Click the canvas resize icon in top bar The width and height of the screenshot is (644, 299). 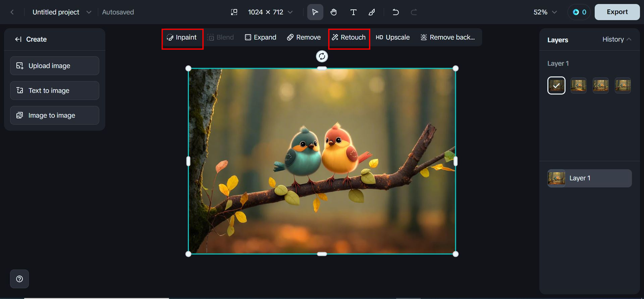coord(234,12)
